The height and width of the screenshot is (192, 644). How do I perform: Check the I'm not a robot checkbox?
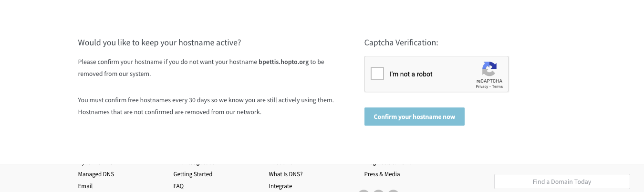[377, 74]
